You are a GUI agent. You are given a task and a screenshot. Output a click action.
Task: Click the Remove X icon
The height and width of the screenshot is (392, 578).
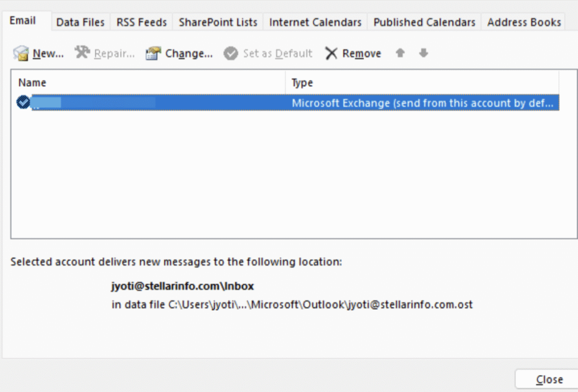pos(331,54)
